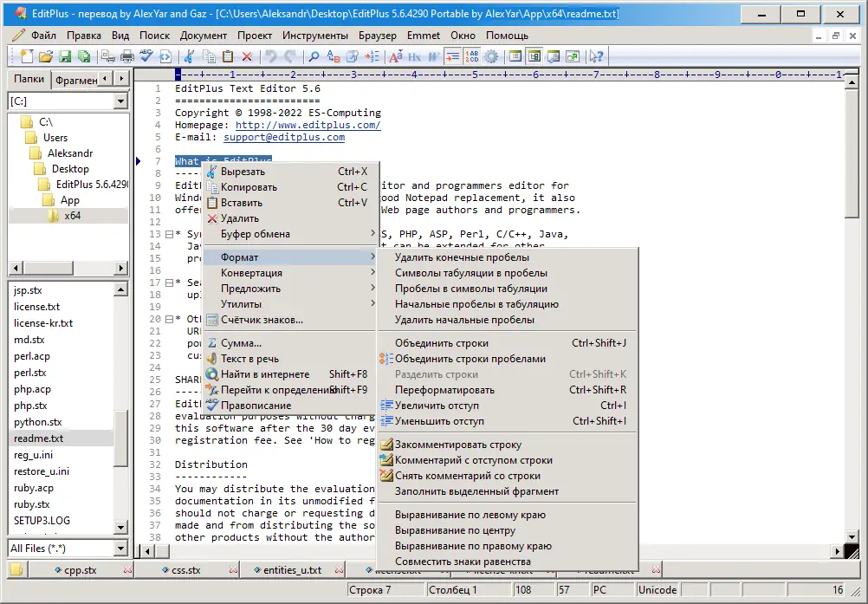Click the Save icon in toolbar
The image size is (868, 604).
tap(65, 57)
